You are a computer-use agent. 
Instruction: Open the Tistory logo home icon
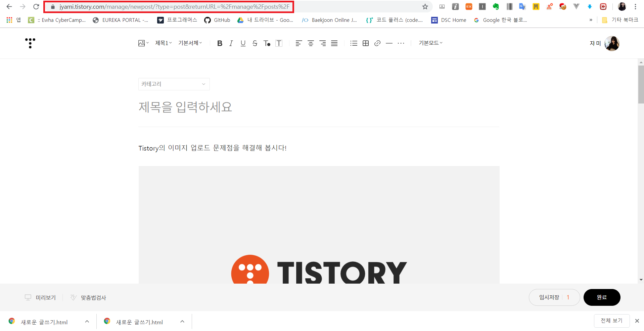click(x=30, y=43)
